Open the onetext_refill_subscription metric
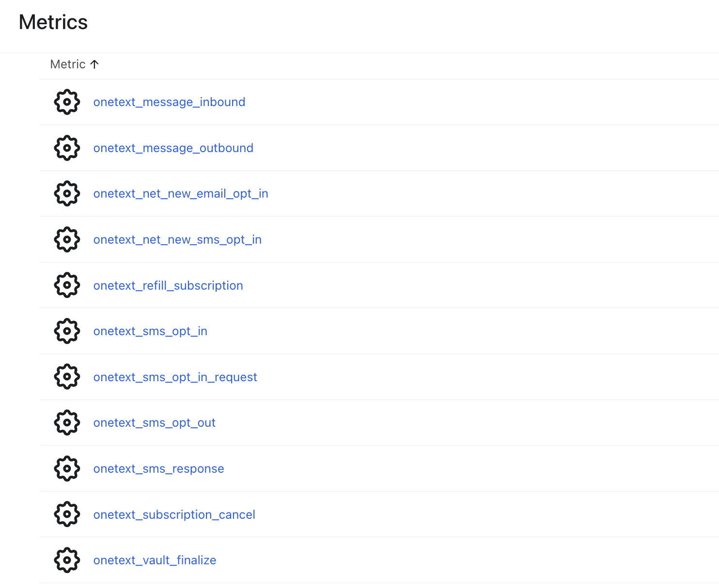 tap(168, 285)
